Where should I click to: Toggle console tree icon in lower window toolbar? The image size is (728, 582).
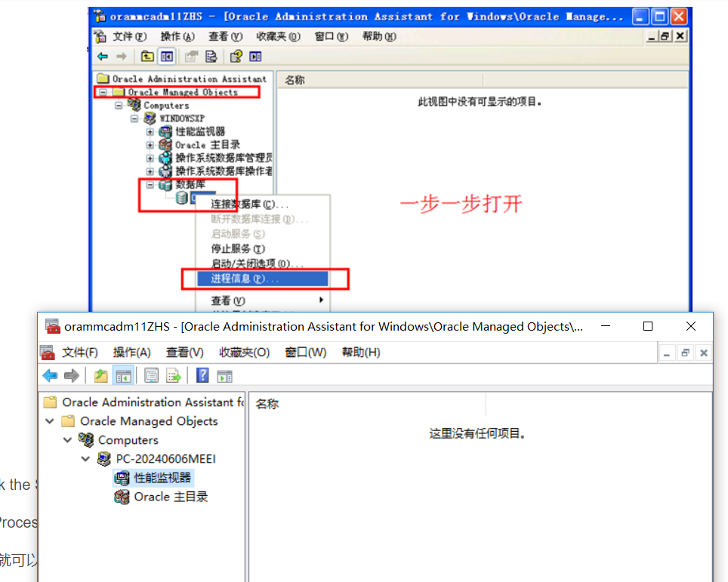(x=124, y=375)
